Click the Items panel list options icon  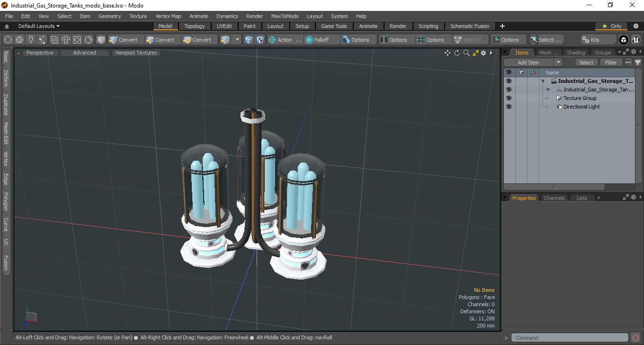tap(628, 63)
